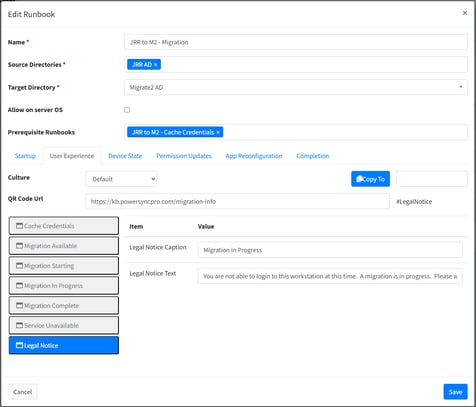Toggle the Allow on server OS checkbox
This screenshot has height=407, width=476.
127,110
